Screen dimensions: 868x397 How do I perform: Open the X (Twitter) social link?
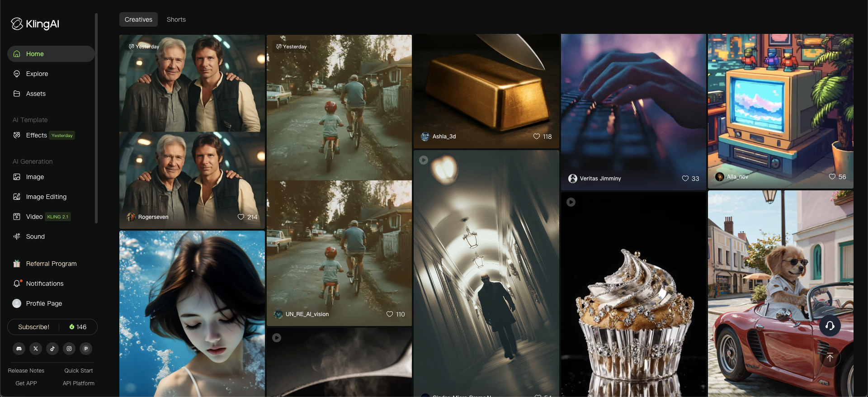coord(36,349)
